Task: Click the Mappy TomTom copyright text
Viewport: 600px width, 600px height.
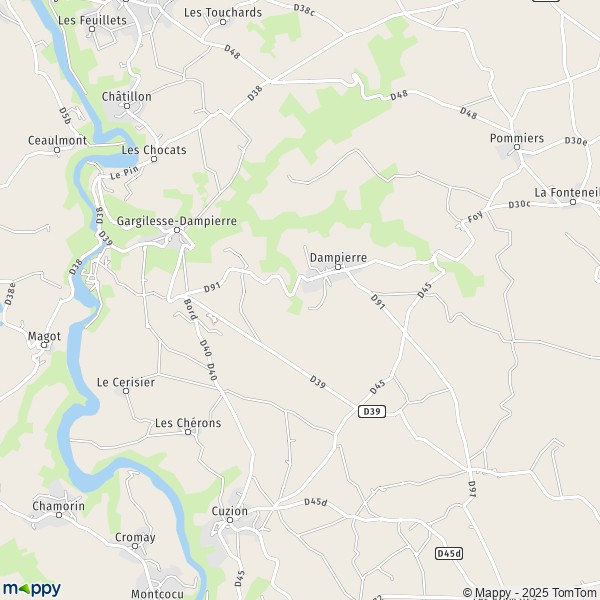Action: click(x=529, y=592)
